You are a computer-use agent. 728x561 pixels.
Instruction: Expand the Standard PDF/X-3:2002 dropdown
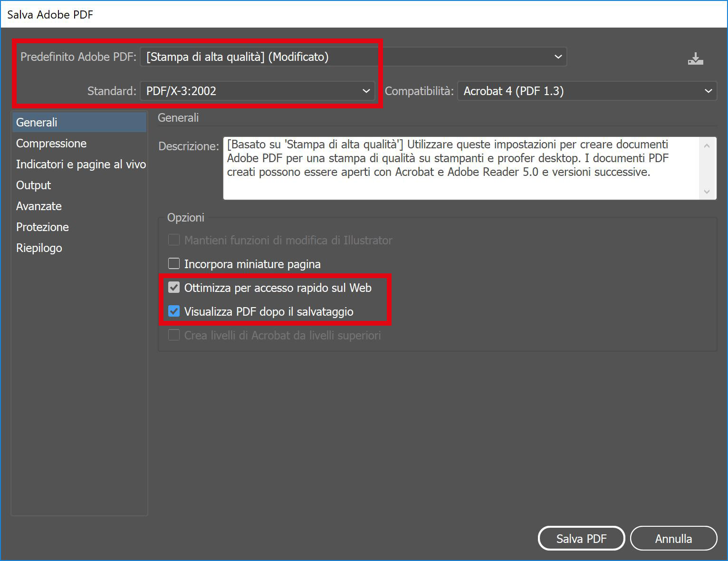(258, 91)
